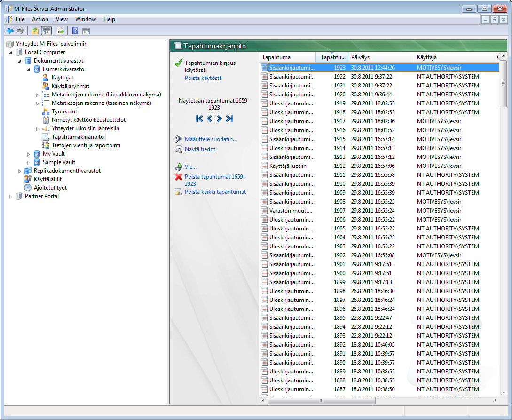Click the magnifier icon beside Näytä tiedot
The width and height of the screenshot is (512, 420).
(178, 149)
